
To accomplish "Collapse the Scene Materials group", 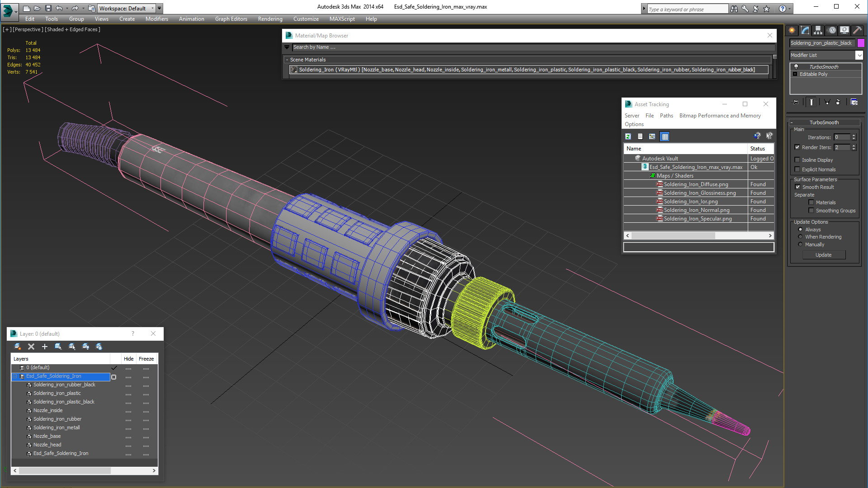I will [287, 60].
